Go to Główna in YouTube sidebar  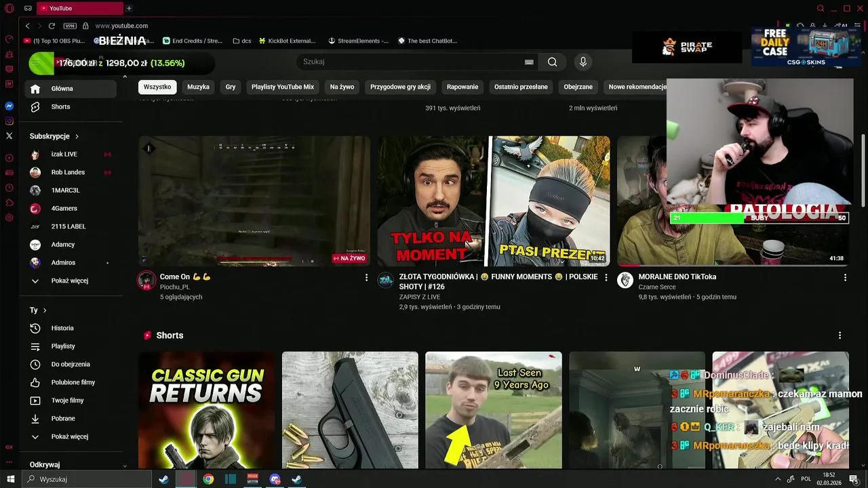[71, 89]
